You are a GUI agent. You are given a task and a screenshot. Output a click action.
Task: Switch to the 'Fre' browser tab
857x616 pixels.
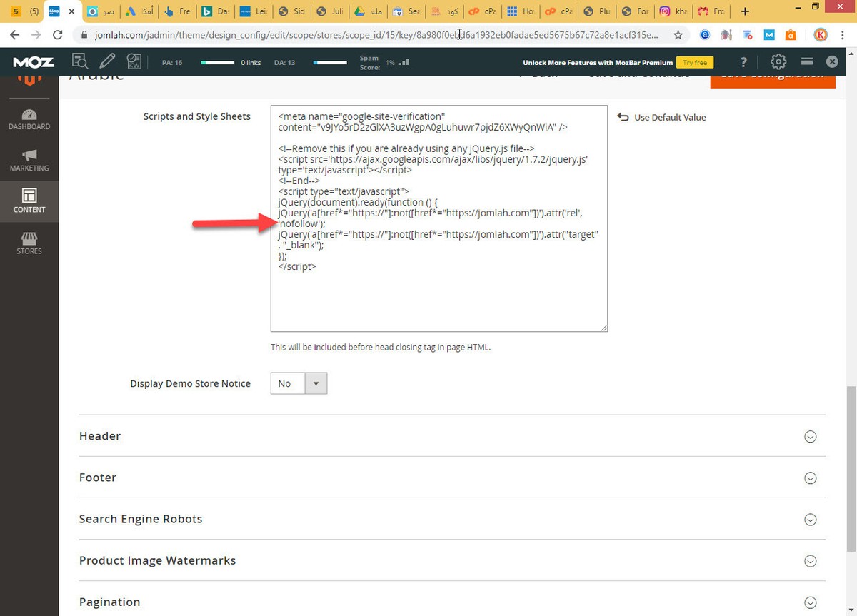tap(176, 11)
